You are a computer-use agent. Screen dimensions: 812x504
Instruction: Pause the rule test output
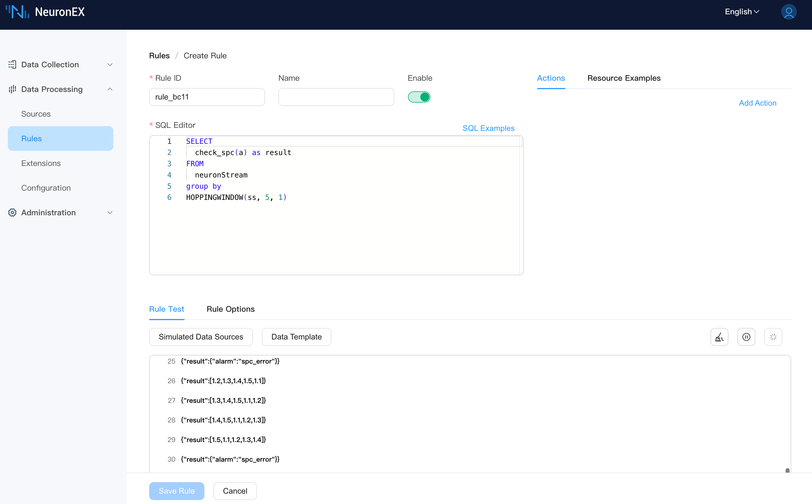(746, 337)
